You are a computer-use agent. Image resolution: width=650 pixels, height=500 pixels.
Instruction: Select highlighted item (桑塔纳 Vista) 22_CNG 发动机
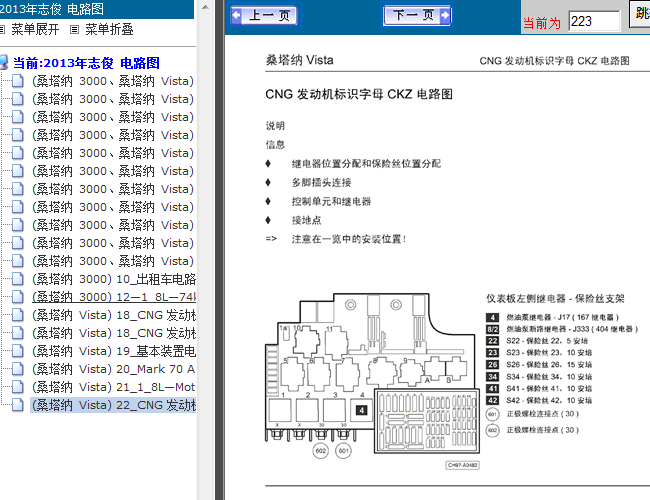(114, 405)
